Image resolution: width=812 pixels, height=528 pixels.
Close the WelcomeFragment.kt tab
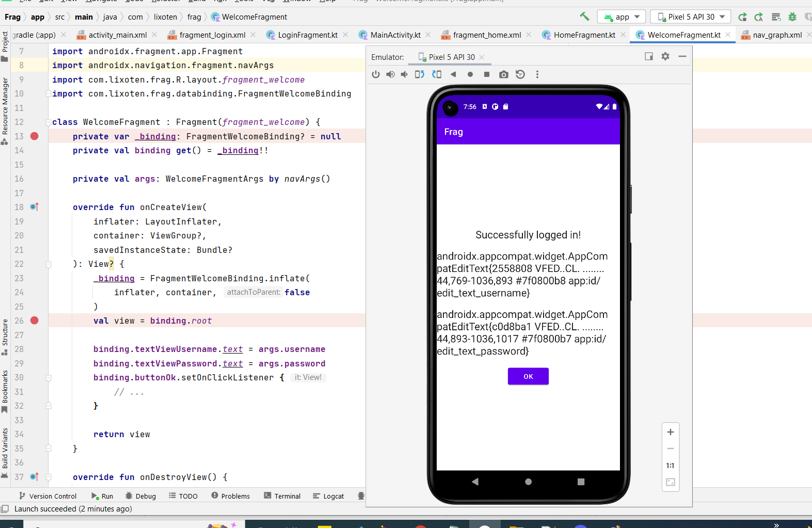point(728,35)
